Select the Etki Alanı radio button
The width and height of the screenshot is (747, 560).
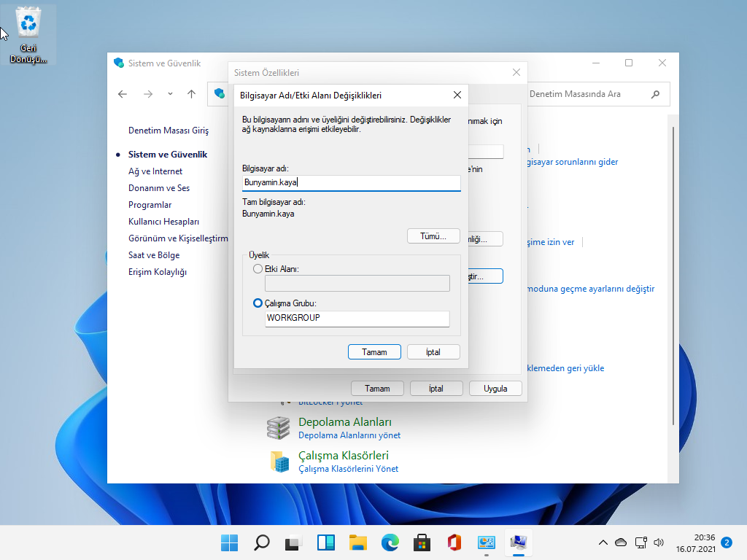(258, 269)
